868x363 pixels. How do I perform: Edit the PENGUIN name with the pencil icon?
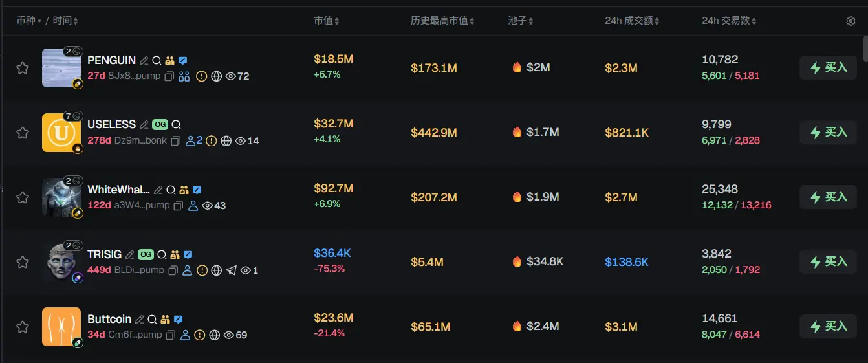144,61
